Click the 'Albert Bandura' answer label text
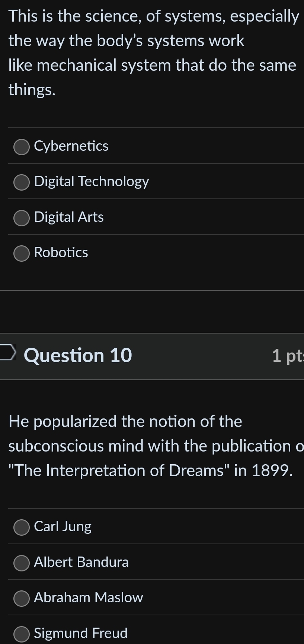 [81, 562]
